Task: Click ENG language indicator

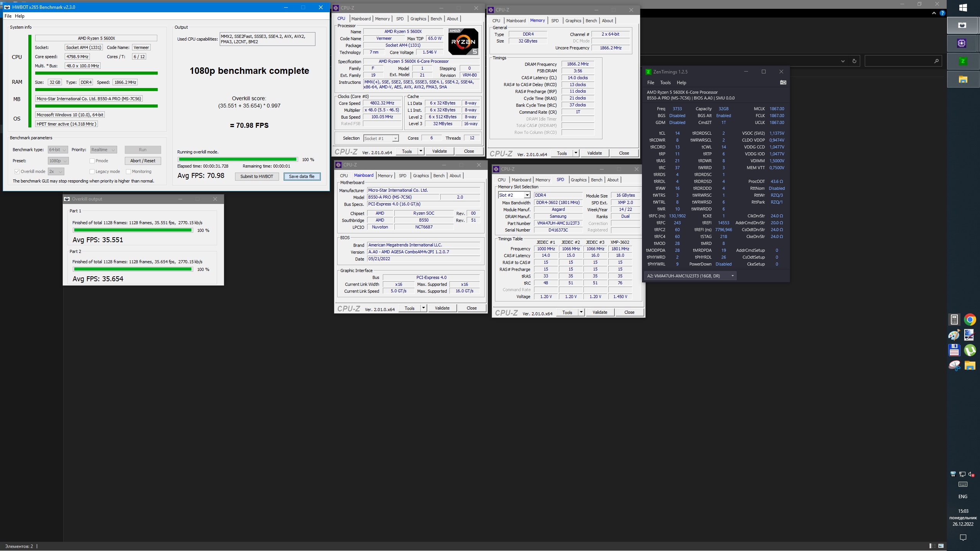Action: click(x=963, y=497)
